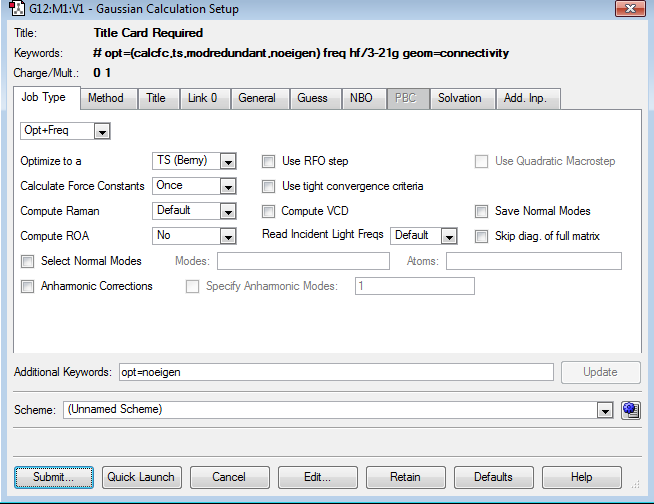The width and height of the screenshot is (654, 504).
Task: Switch to the Link 0 tab
Action: [205, 98]
